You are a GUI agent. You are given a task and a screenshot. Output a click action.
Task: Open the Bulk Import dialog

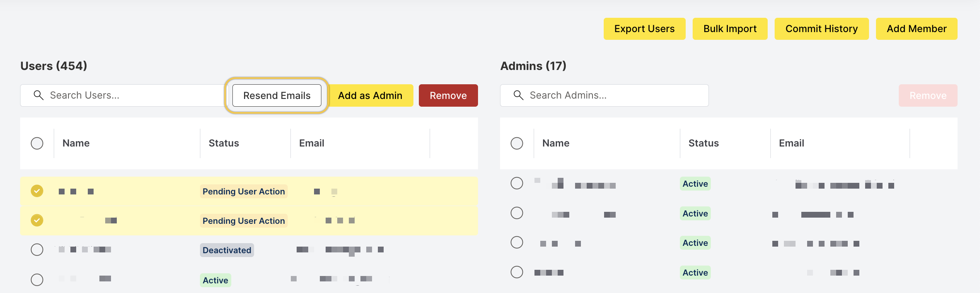coord(730,29)
